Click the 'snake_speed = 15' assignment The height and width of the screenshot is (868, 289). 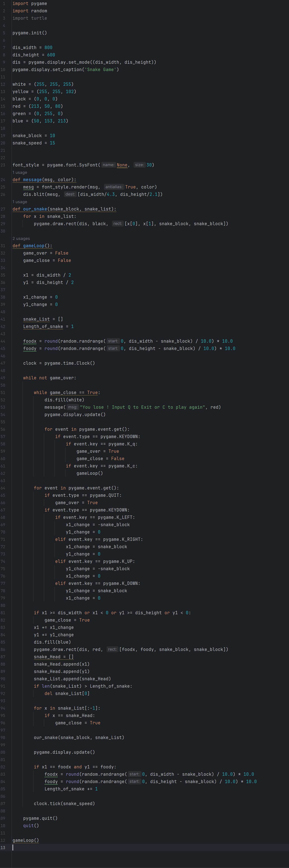pos(34,143)
